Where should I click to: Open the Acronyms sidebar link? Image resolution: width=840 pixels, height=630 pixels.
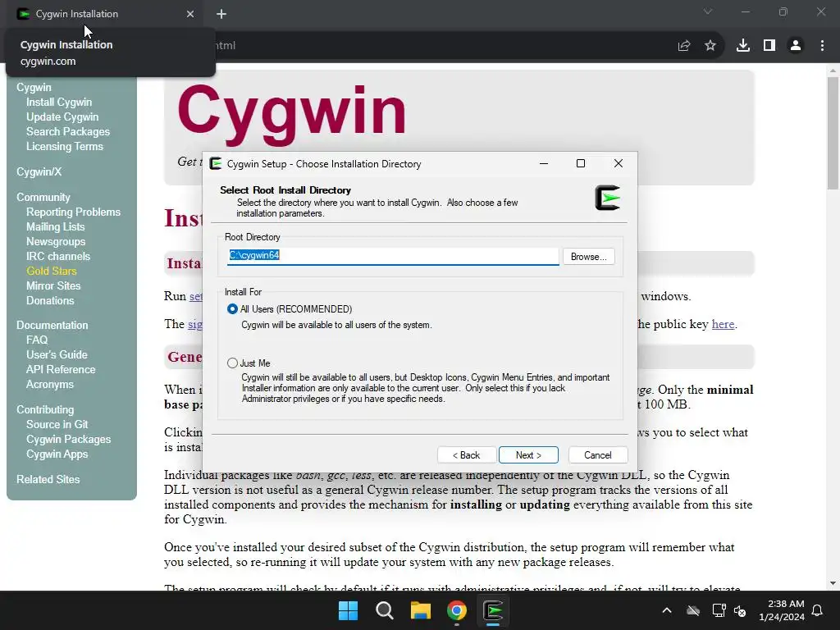pyautogui.click(x=50, y=384)
